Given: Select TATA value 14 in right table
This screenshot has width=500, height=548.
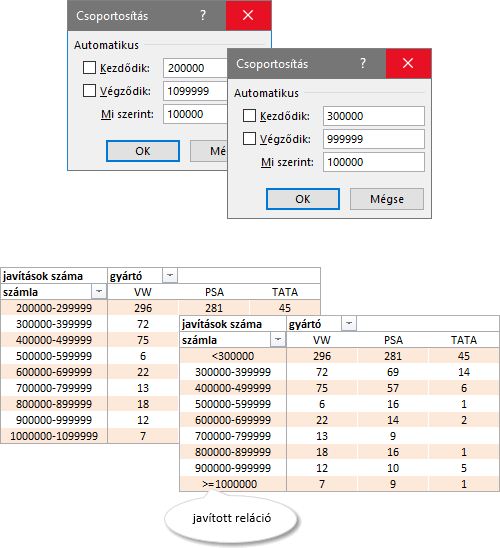Looking at the screenshot, I should [x=464, y=372].
